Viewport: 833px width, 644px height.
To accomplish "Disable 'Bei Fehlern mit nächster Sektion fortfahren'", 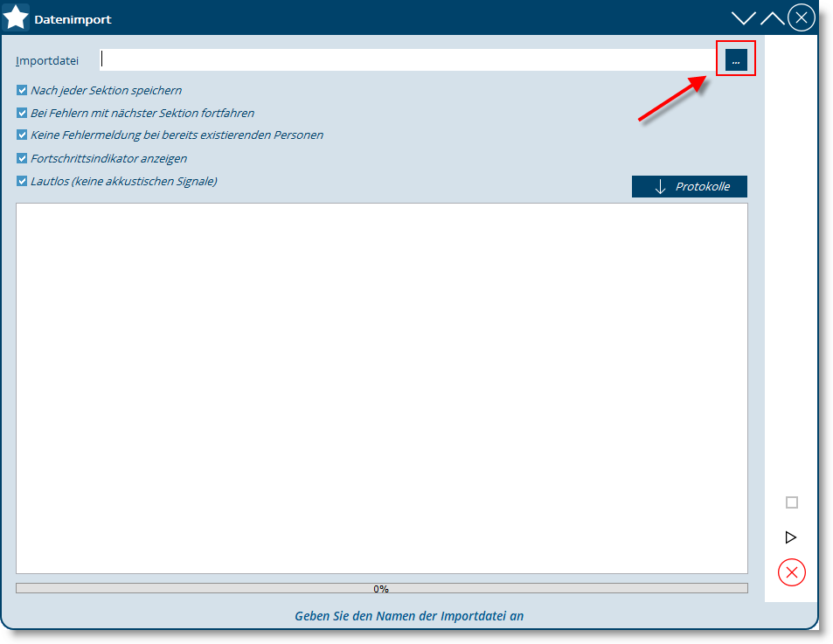I will click(23, 113).
